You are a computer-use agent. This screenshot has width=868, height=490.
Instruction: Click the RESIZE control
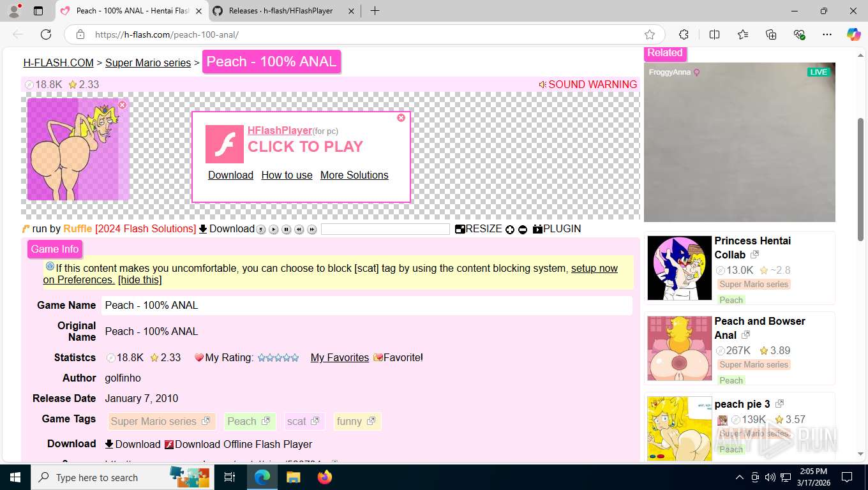coord(479,228)
